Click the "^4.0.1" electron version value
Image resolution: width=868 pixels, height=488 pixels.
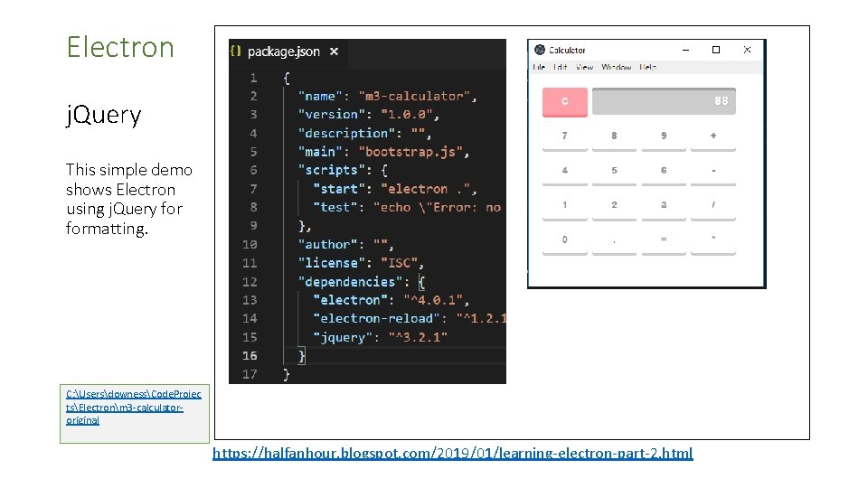pos(432,300)
